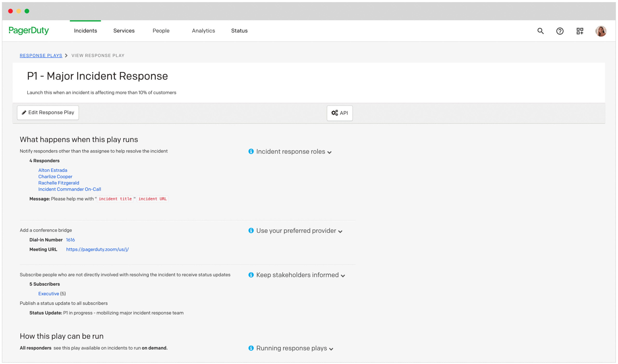Expand Running response plays chevron
This screenshot has width=618, height=364.
click(331, 349)
